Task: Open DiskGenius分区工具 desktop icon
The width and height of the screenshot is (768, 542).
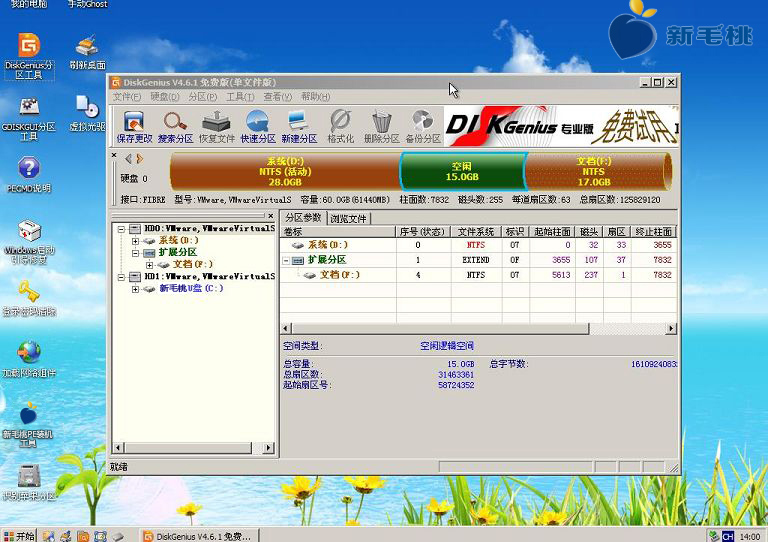Action: pyautogui.click(x=29, y=56)
